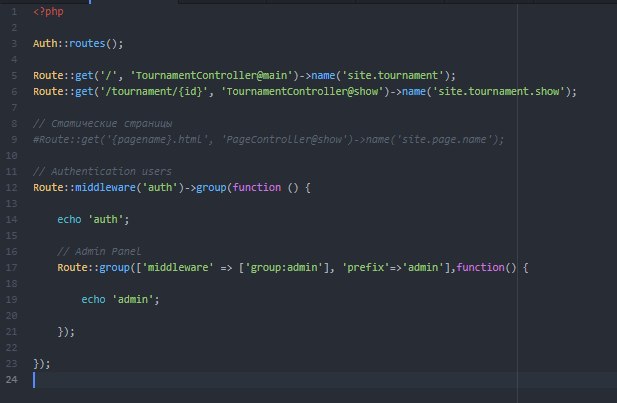This screenshot has width=617, height=403.
Task: Click line number 12 in the gutter
Action: point(12,188)
